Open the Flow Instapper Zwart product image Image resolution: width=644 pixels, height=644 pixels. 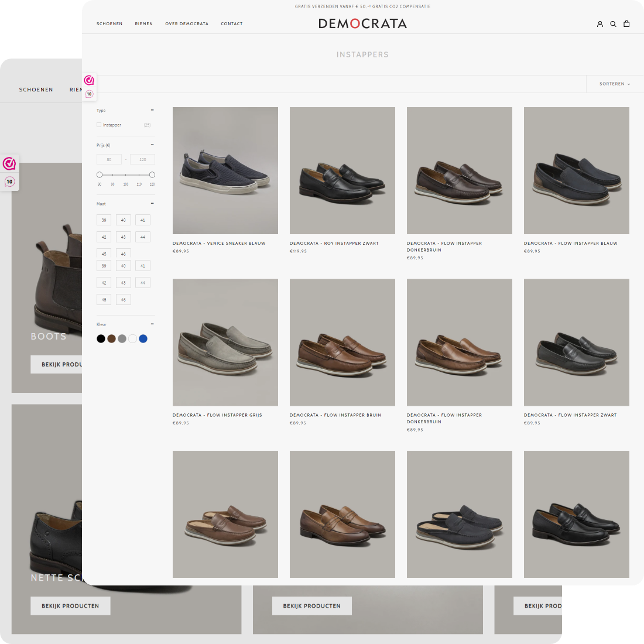pos(576,342)
